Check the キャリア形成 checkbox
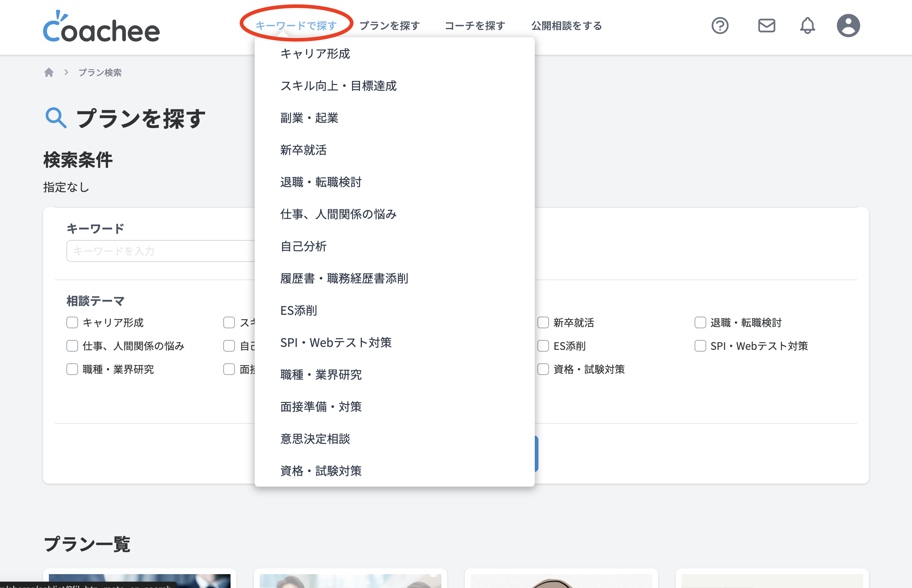This screenshot has width=912, height=588. click(x=72, y=323)
